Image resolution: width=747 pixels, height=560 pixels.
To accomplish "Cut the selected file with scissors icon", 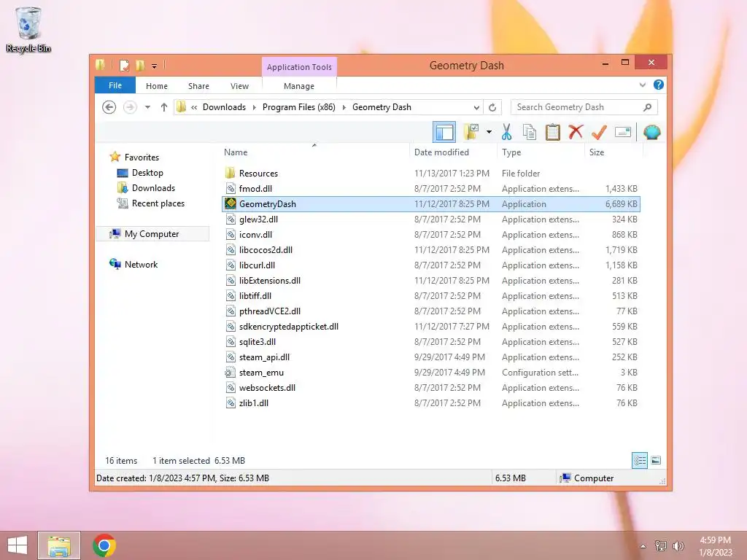I will click(506, 132).
